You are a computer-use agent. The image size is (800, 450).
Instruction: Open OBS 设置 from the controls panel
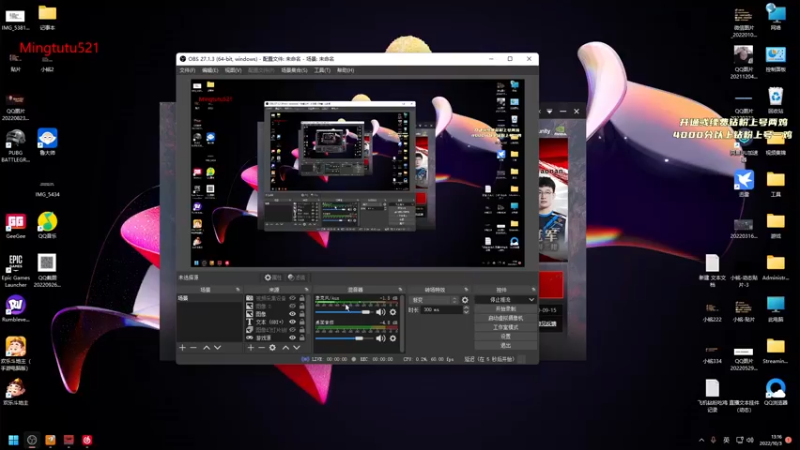coord(505,336)
